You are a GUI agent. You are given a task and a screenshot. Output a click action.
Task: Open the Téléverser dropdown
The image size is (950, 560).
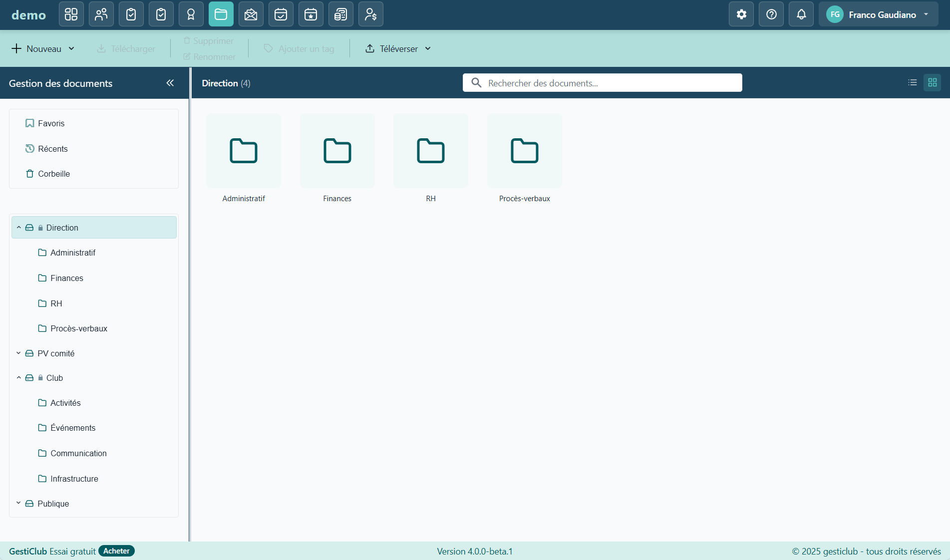tap(398, 48)
